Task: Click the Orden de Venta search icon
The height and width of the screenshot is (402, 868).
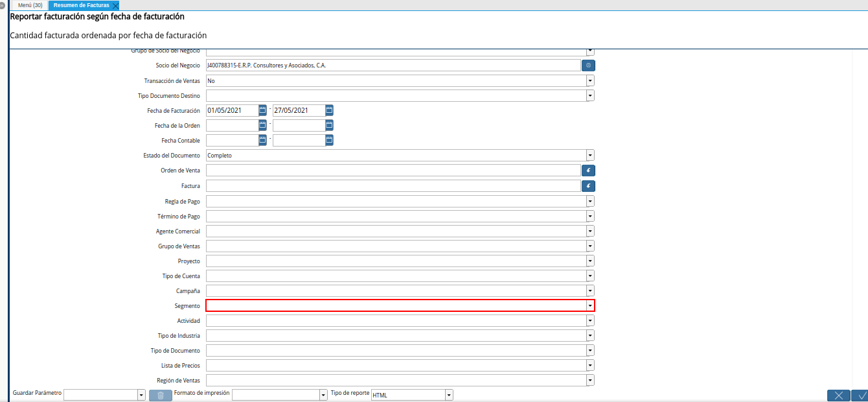Action: coord(588,171)
